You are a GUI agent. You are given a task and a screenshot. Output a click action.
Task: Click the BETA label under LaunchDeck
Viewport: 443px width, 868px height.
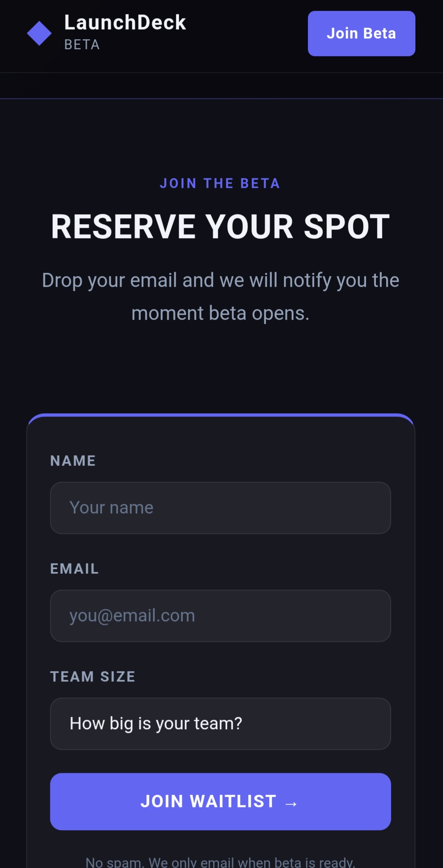click(82, 44)
